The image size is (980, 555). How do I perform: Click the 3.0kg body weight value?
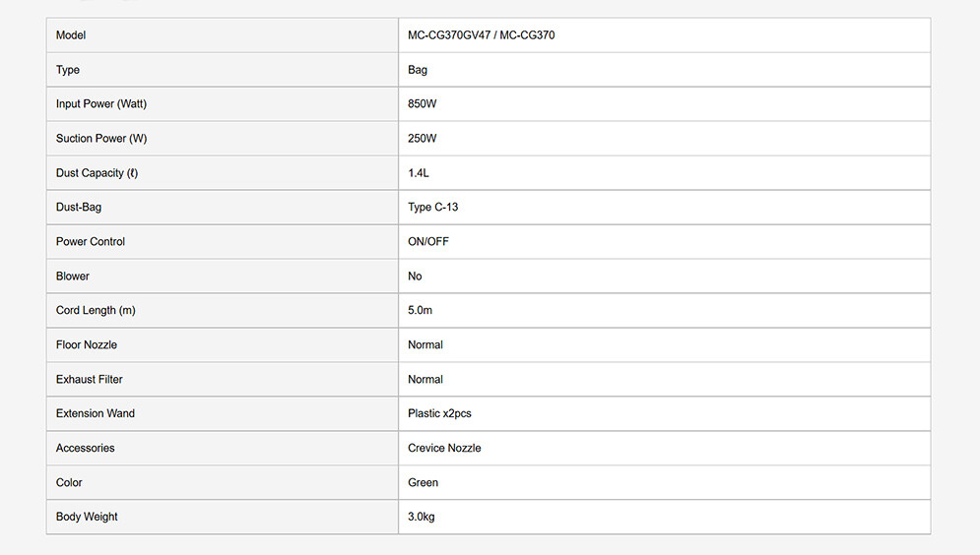click(422, 518)
